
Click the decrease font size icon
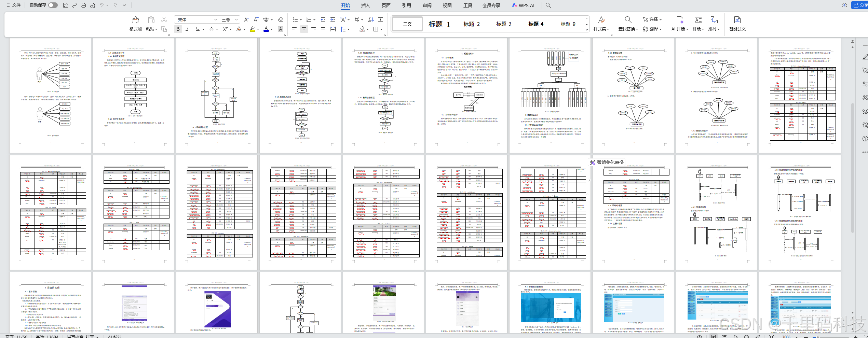pos(256,19)
